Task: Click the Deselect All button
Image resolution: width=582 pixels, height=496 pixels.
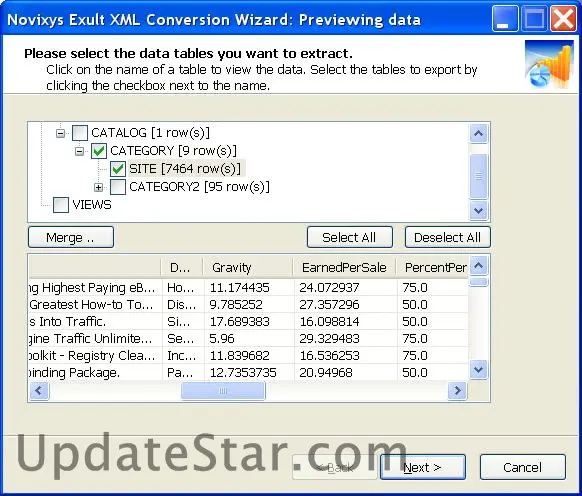Action: [x=448, y=237]
